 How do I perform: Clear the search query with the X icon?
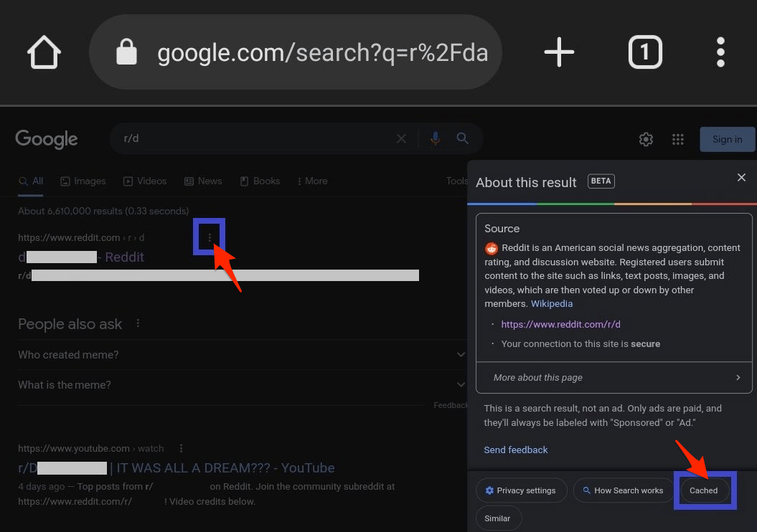402,138
